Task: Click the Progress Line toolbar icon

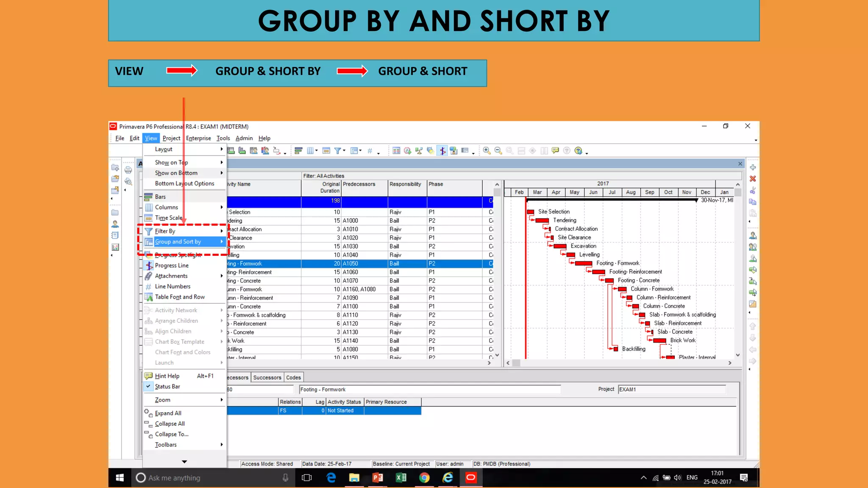Action: (x=442, y=151)
